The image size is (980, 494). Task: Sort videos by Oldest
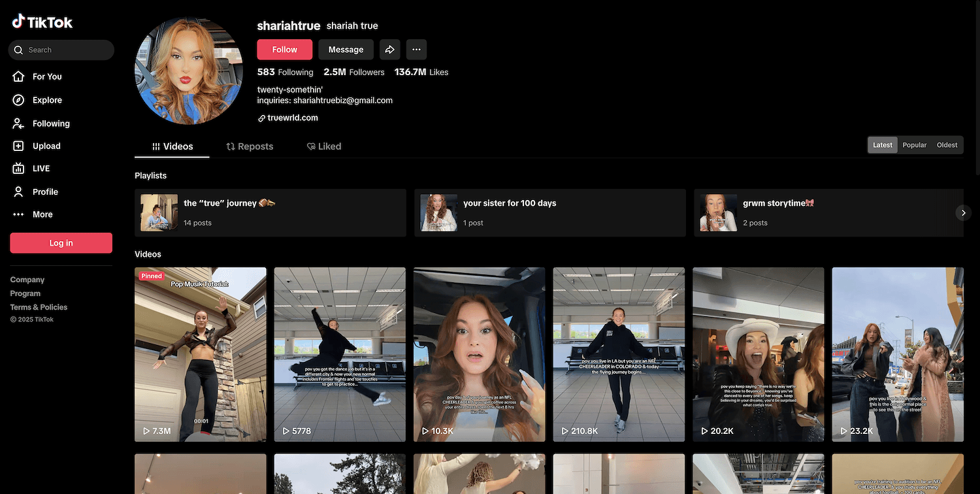coord(947,145)
